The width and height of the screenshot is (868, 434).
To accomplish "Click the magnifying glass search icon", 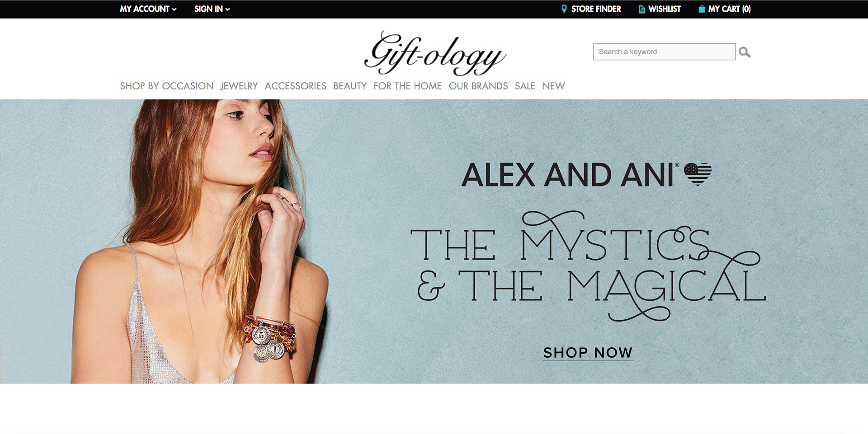I will (745, 52).
